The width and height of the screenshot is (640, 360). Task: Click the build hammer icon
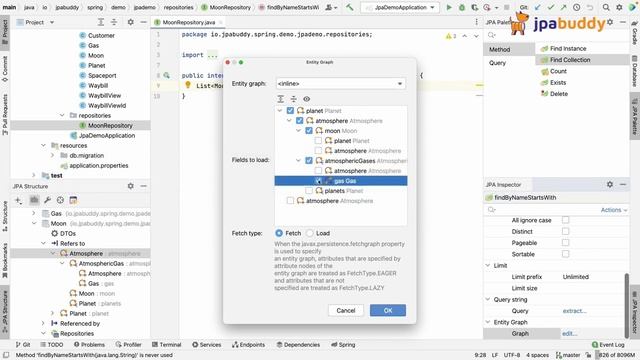click(350, 7)
